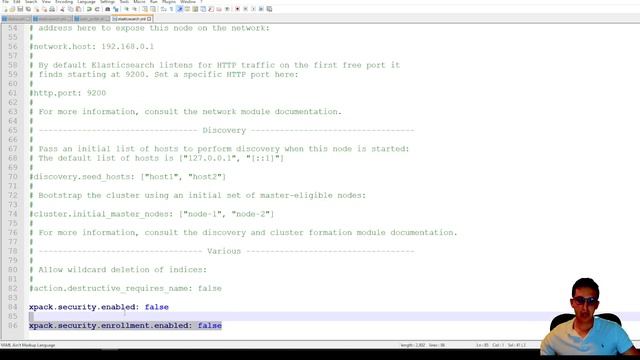Toggle Word wrap toolbar button
Image resolution: width=640 pixels, height=360 pixels.
click(163, 9)
